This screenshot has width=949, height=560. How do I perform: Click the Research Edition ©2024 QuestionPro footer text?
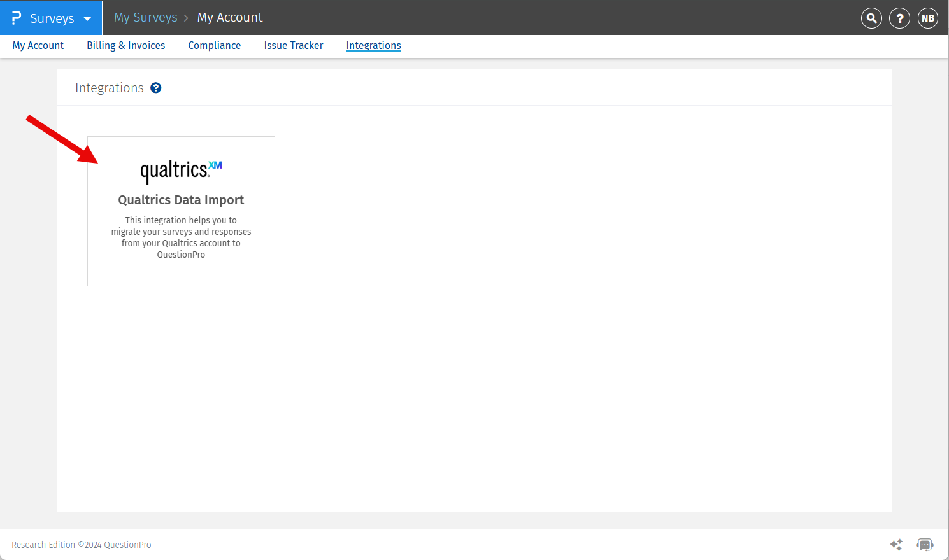tap(82, 545)
